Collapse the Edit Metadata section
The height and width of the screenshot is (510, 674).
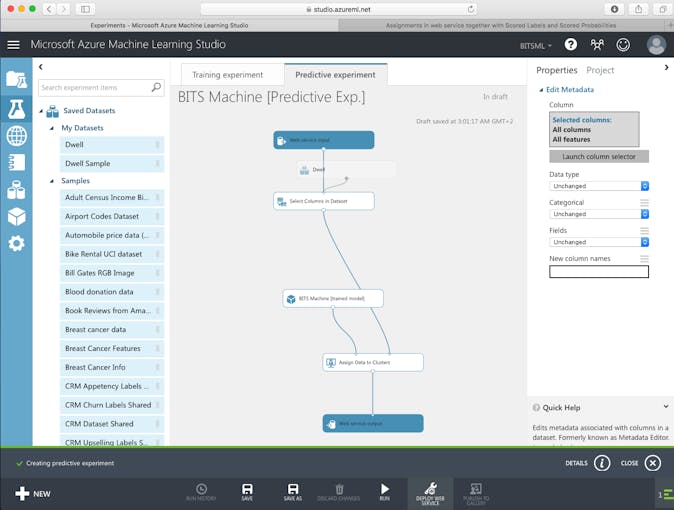point(541,90)
